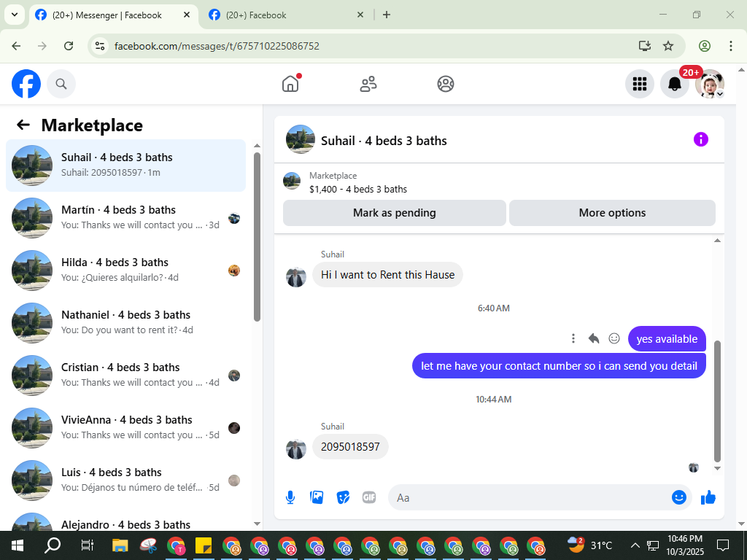Click the 'let me have your contact number' message
Viewport: 747px width, 560px height.
(559, 366)
